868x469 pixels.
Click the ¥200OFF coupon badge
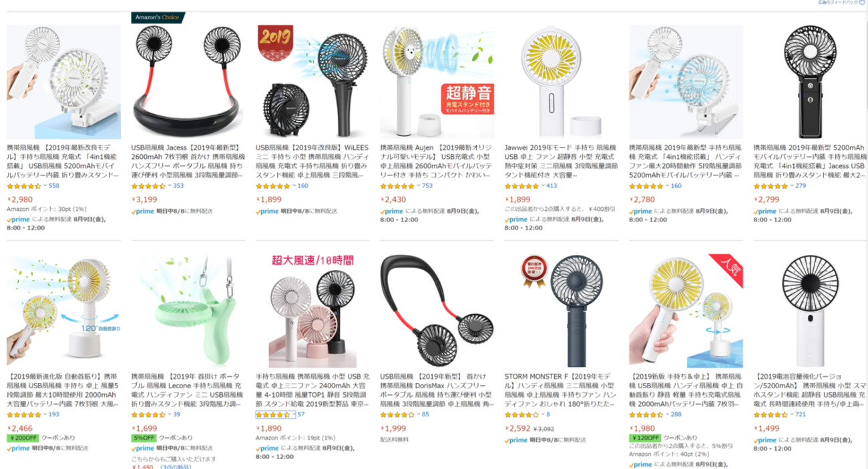coord(23,438)
